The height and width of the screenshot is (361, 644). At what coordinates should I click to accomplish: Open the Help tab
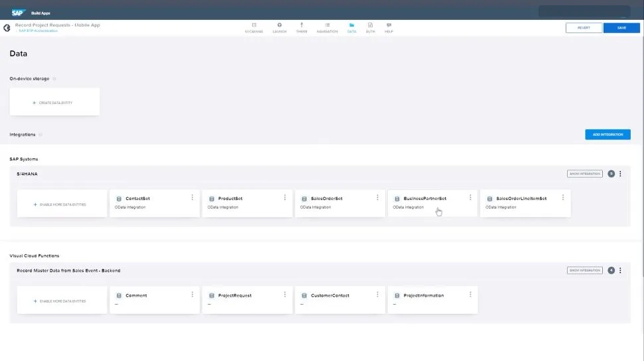tap(389, 28)
